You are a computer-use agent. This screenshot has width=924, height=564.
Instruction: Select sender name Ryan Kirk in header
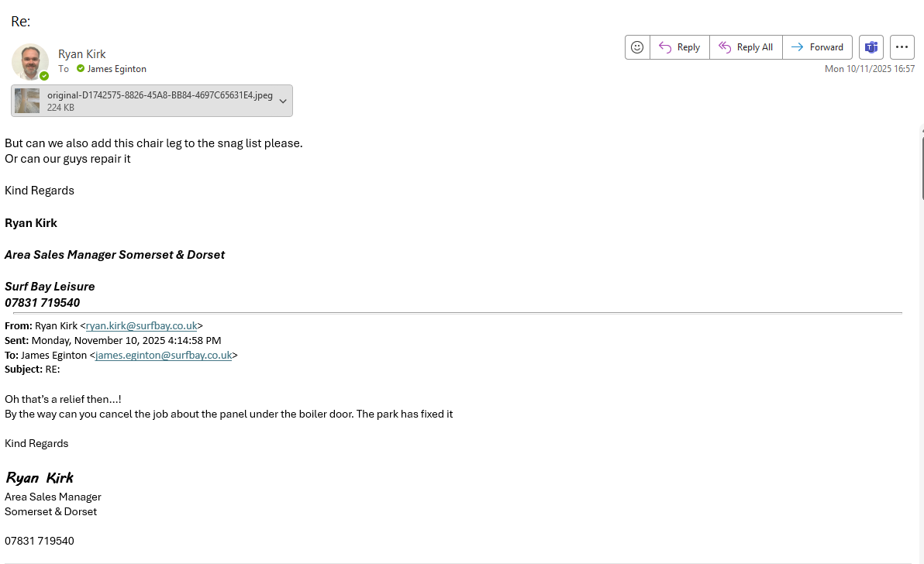coord(82,54)
